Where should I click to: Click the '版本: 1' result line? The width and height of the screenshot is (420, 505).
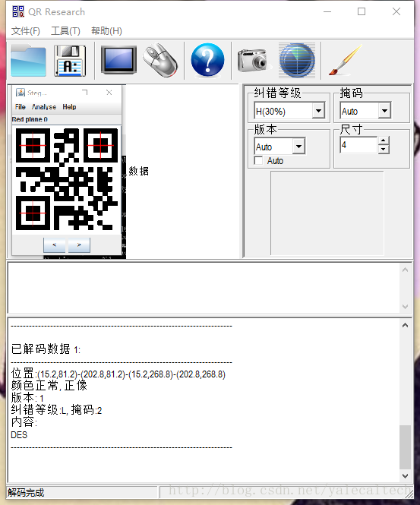coord(27,398)
